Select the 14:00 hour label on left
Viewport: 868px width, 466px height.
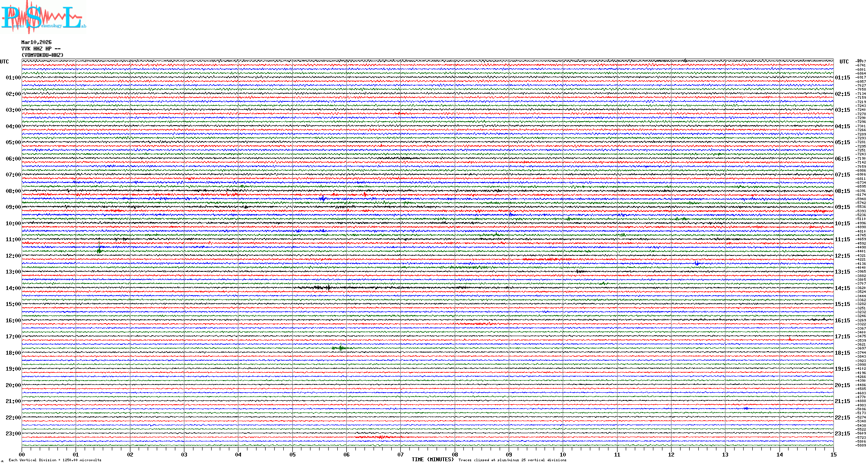(13, 288)
